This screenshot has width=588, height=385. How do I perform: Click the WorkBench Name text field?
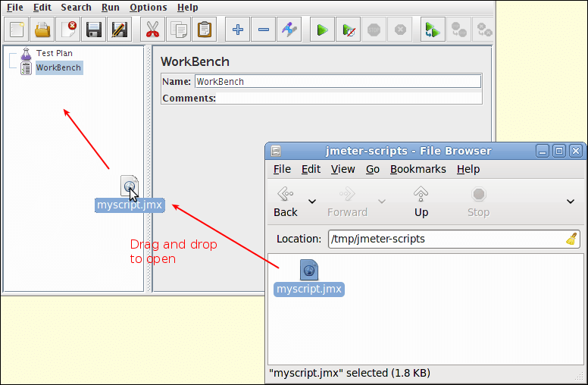(337, 81)
